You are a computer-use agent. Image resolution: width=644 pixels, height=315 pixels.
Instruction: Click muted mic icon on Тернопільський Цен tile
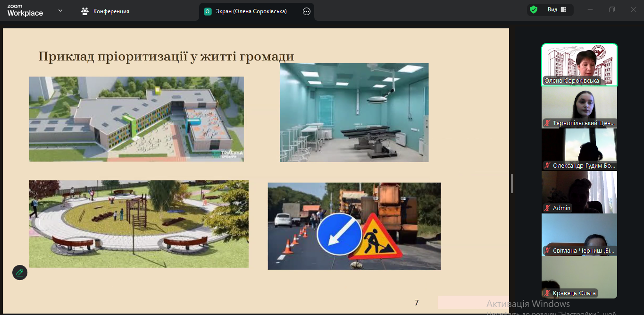[547, 123]
